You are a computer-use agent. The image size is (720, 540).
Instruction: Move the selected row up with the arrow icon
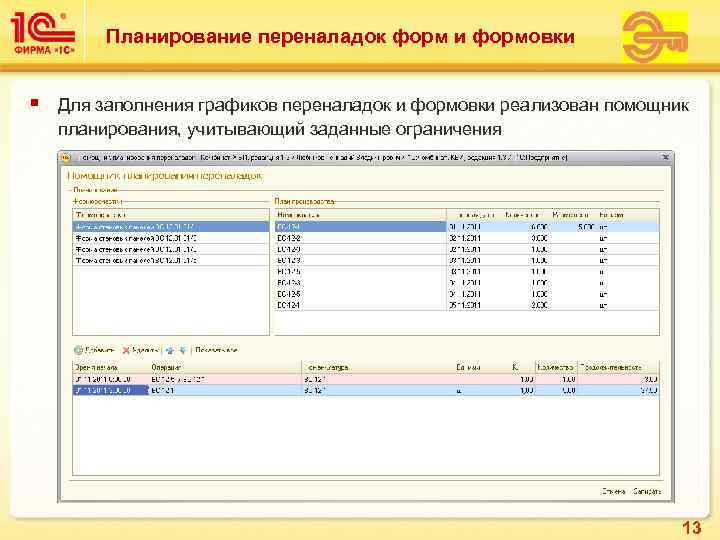(x=170, y=350)
